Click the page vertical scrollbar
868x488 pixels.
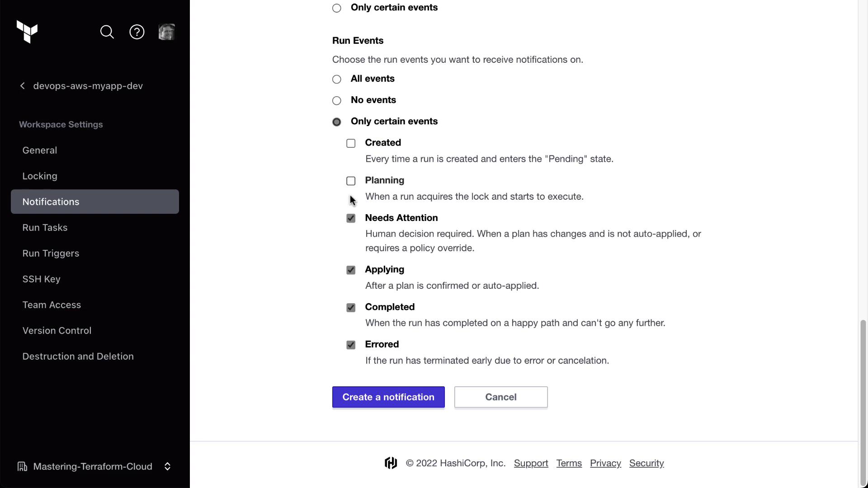pos(863,398)
